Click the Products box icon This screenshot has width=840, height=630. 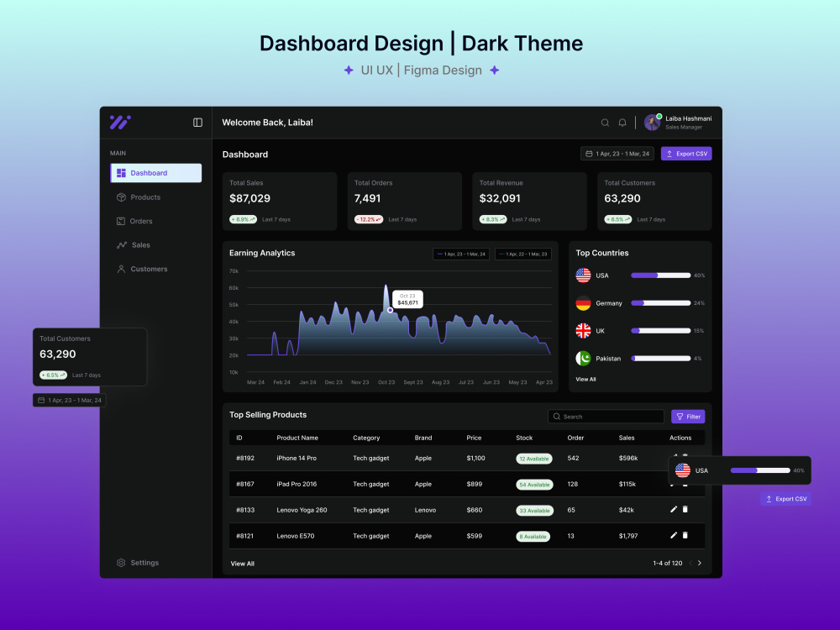[x=121, y=197]
